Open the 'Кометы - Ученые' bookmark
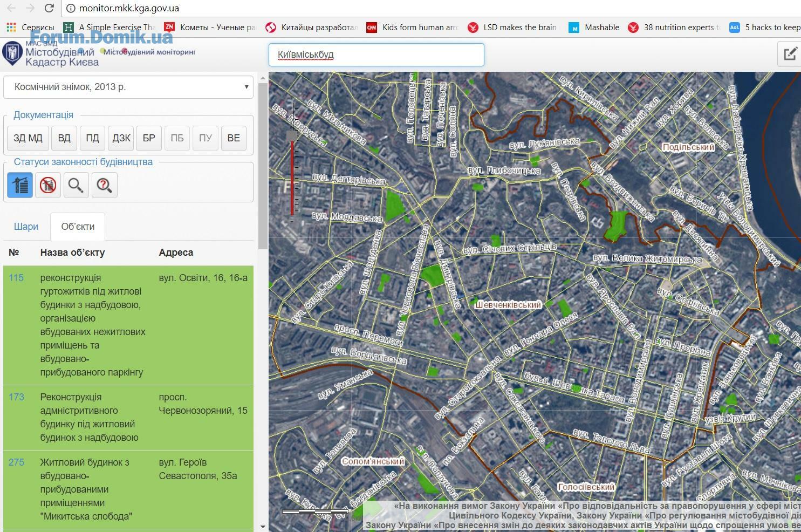Viewport: 801px width, 532px height. (x=210, y=27)
